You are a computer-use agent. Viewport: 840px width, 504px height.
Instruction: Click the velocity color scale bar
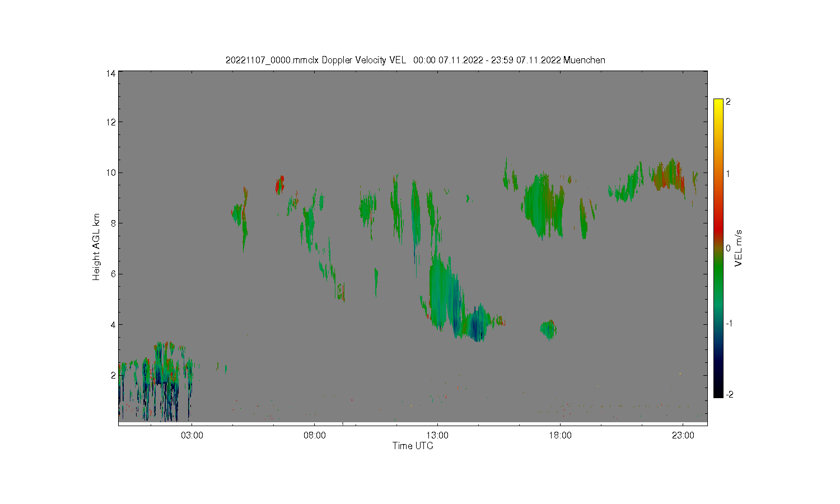point(718,248)
